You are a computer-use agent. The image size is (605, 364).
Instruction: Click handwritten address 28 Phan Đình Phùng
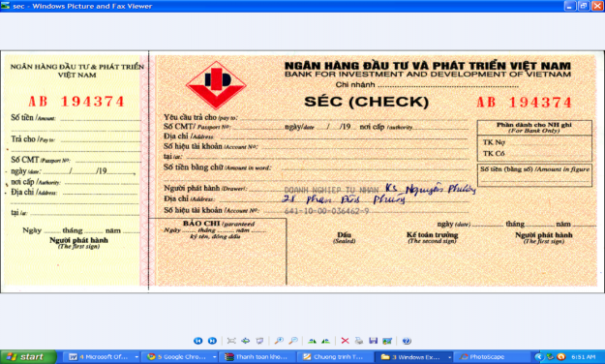(x=344, y=199)
